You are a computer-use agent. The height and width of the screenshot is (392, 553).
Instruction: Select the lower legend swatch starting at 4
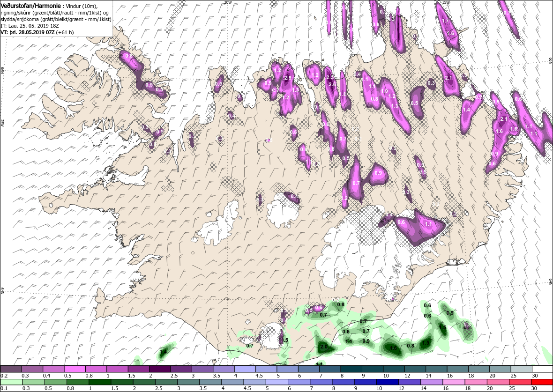click(232, 383)
